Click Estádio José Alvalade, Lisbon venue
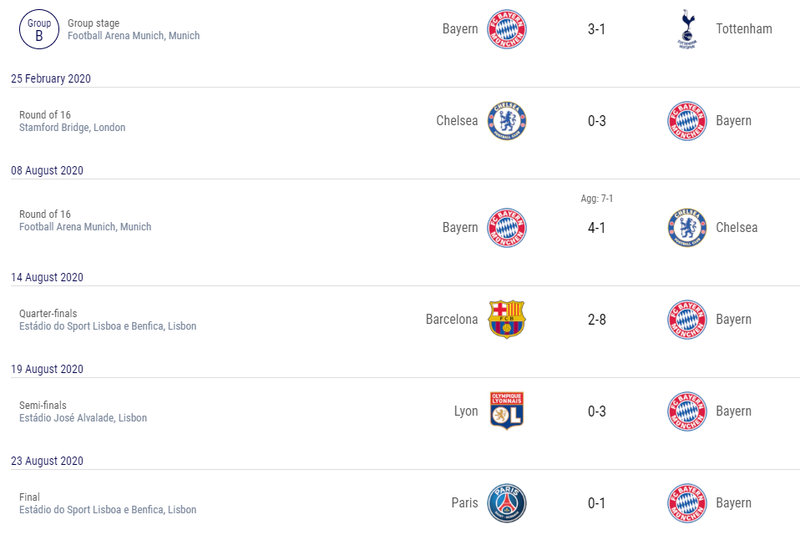This screenshot has width=800, height=550. click(83, 418)
